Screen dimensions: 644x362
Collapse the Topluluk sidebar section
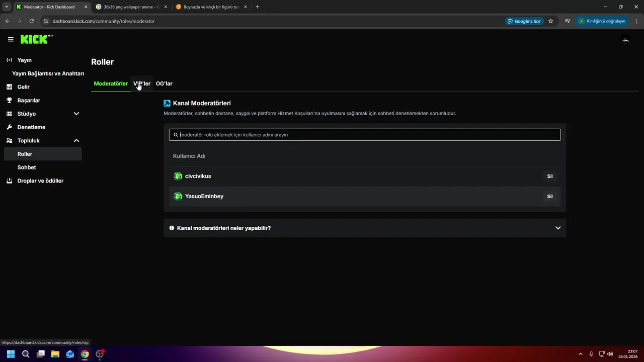76,141
